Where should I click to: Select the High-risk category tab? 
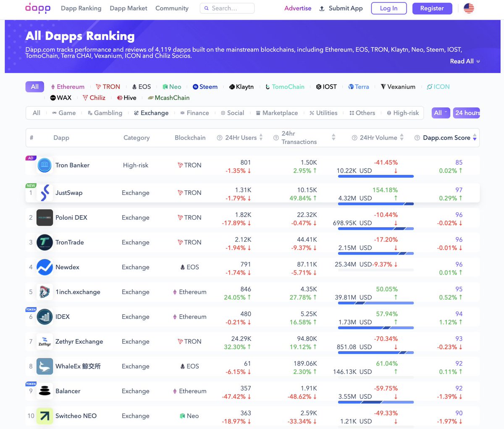pos(403,113)
